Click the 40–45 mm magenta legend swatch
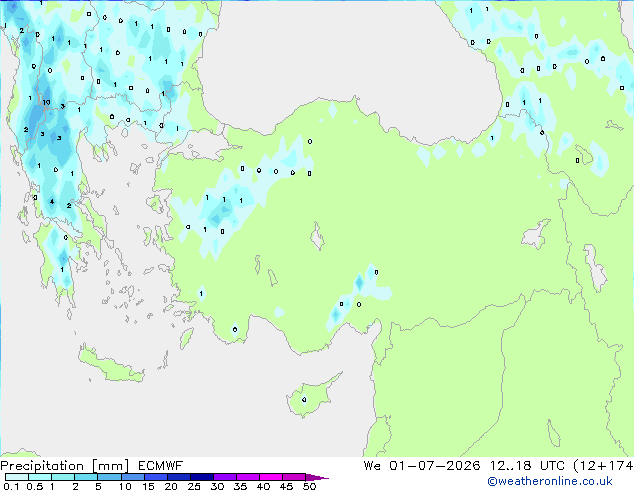The height and width of the screenshot is (490, 634). [271, 477]
